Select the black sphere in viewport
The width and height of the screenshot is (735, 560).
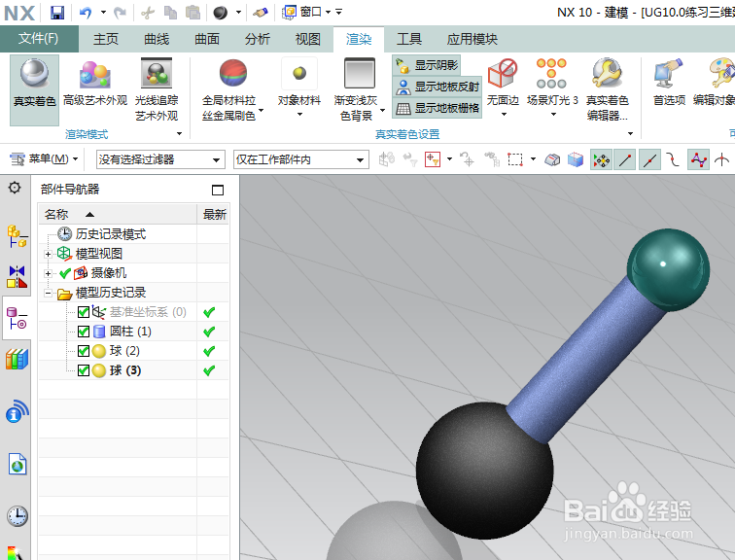point(485,471)
